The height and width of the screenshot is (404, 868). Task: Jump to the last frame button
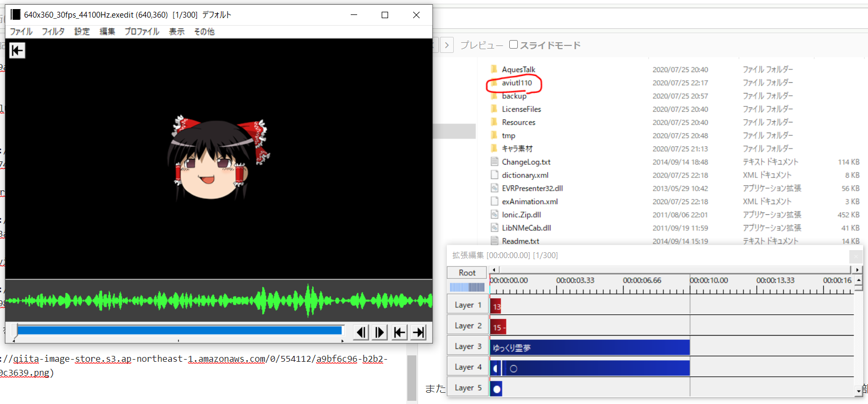click(x=419, y=332)
